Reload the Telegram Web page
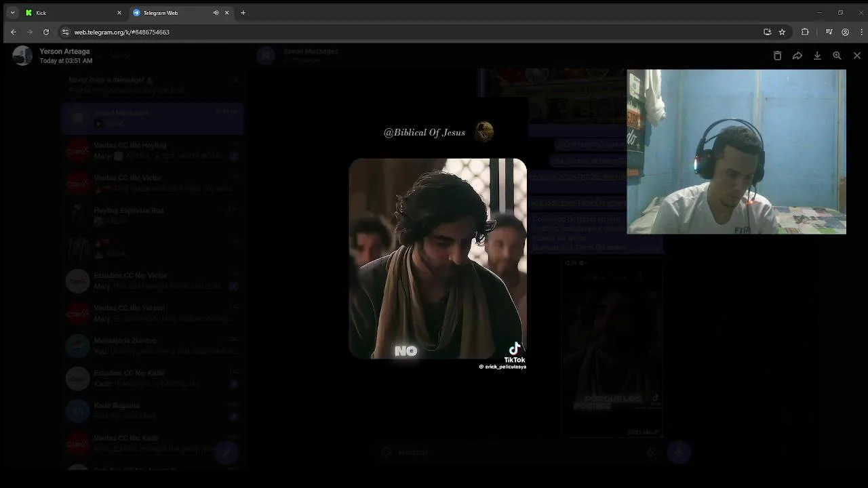Screen dimensions: 868x488 (46, 32)
